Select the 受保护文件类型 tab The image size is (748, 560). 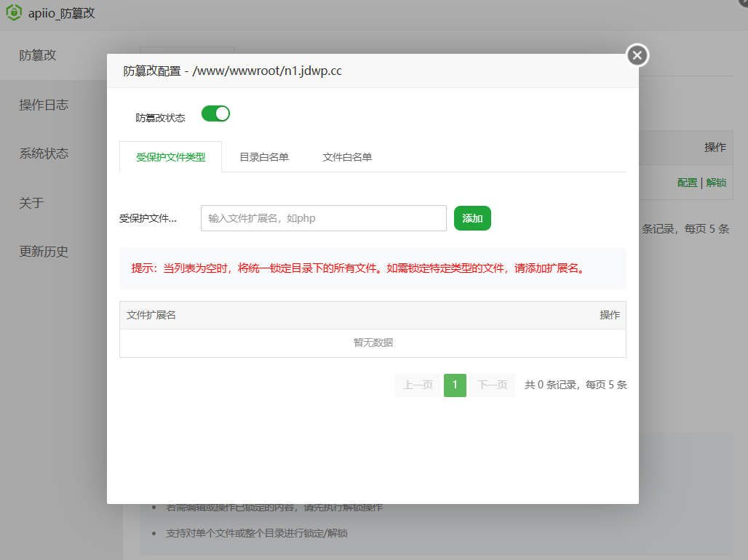170,155
